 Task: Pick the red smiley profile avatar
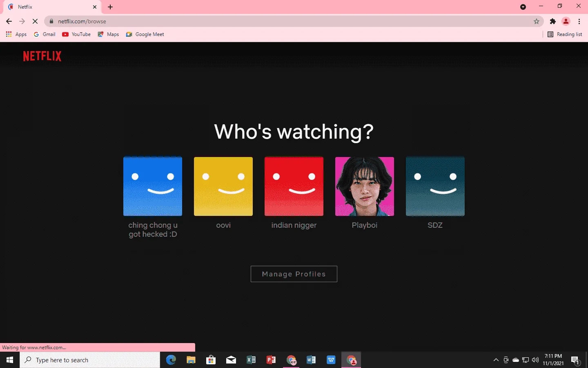pyautogui.click(x=294, y=186)
